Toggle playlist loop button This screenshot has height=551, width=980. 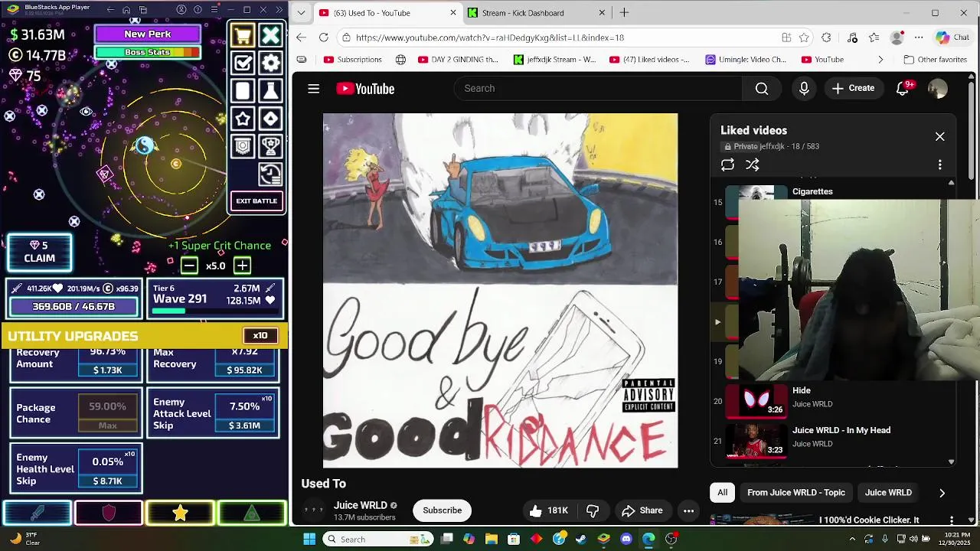(x=727, y=165)
